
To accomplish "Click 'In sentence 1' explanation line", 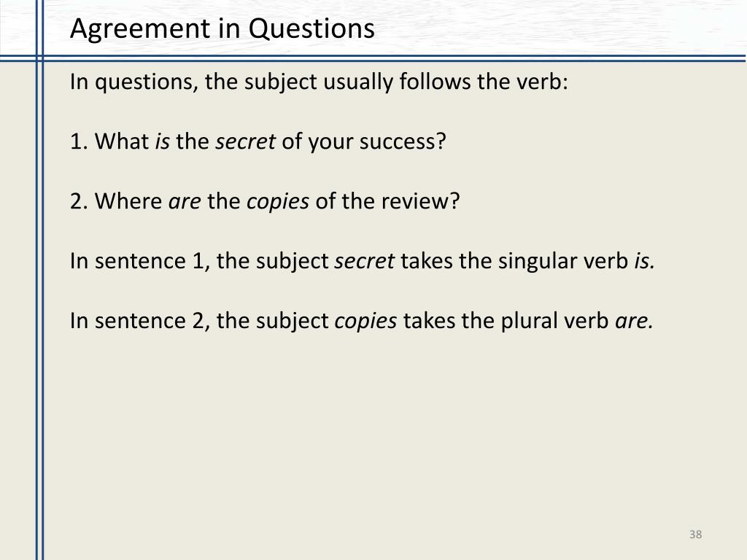I will 362,262.
